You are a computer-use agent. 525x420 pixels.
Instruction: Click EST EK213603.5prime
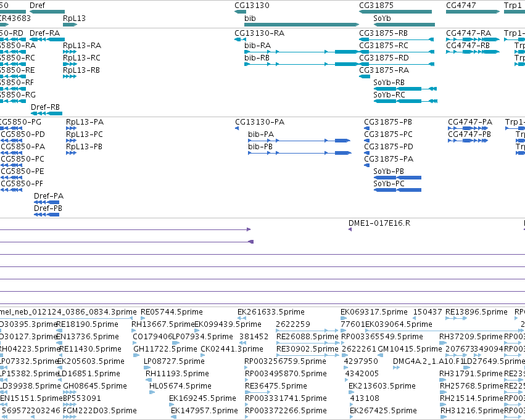351,392
